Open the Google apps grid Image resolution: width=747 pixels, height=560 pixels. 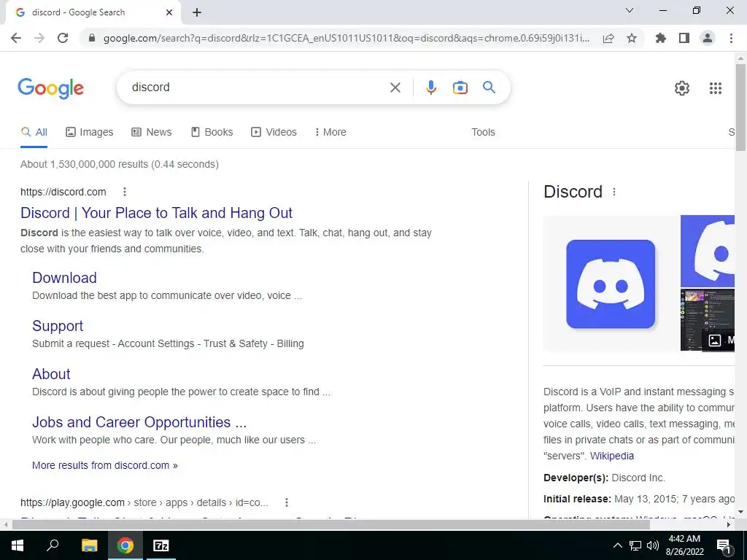coord(716,88)
